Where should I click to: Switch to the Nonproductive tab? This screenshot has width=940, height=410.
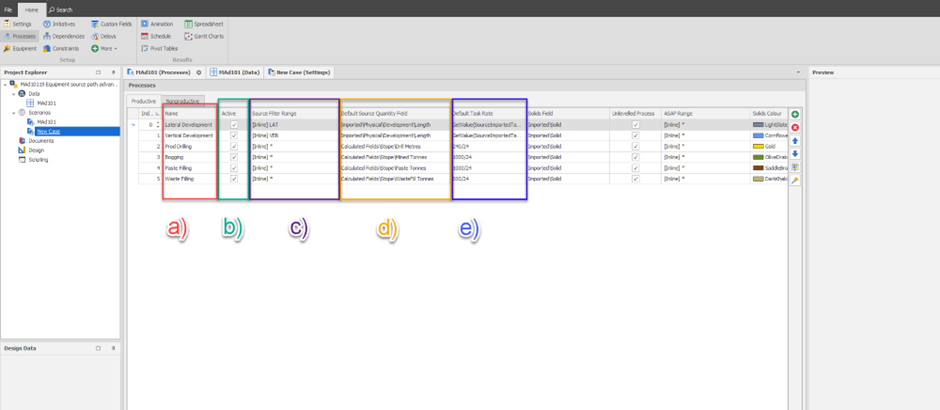(x=182, y=101)
